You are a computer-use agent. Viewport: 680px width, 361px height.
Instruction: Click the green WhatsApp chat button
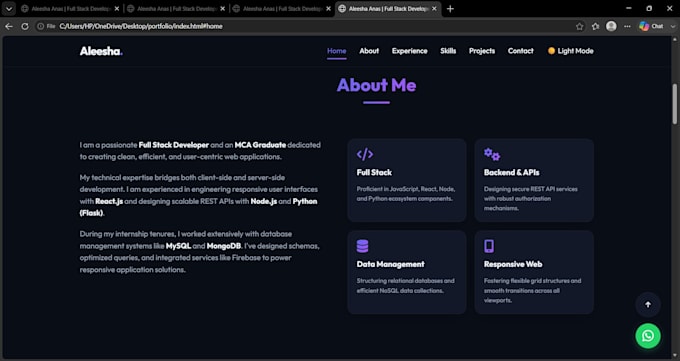pos(648,335)
